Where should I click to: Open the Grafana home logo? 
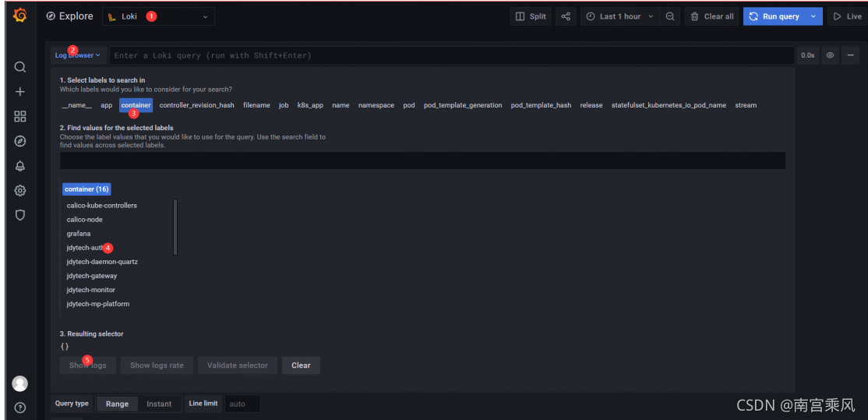click(x=20, y=16)
